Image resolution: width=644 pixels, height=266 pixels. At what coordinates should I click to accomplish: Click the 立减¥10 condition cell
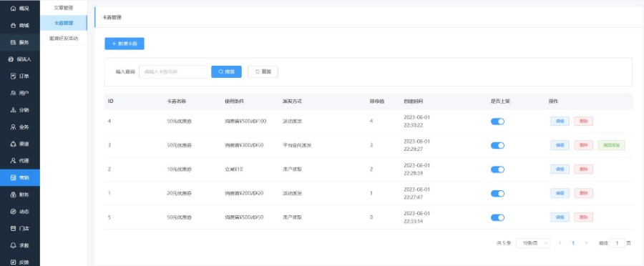[234, 169]
